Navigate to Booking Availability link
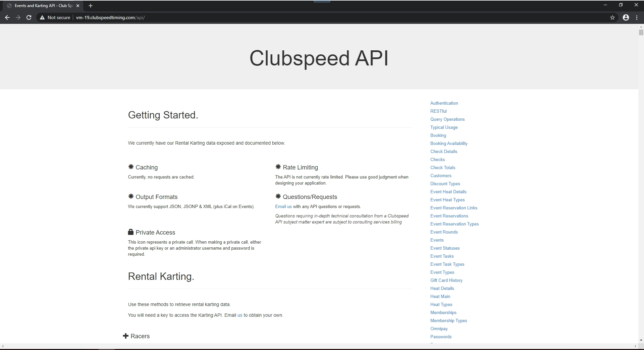The height and width of the screenshot is (350, 644). [449, 144]
